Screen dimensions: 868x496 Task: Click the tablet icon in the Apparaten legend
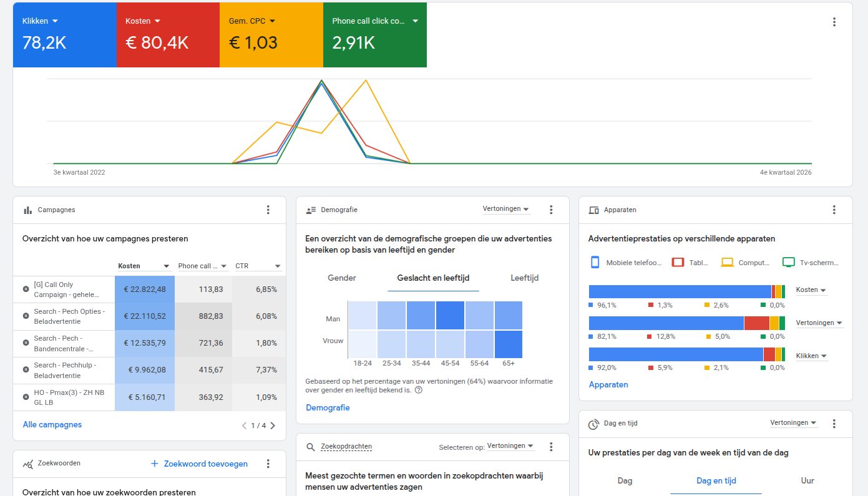click(x=678, y=263)
